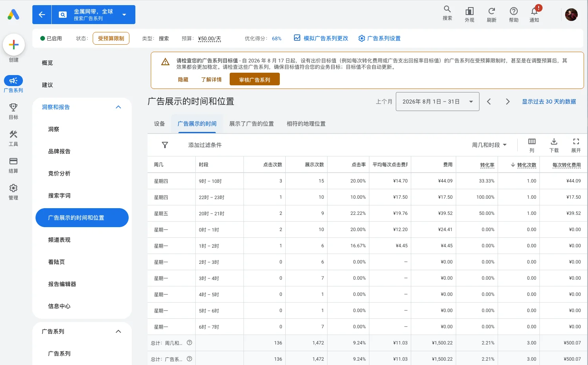Open the 已启用 status dropdown
This screenshot has height=365, width=588.
tap(51, 38)
